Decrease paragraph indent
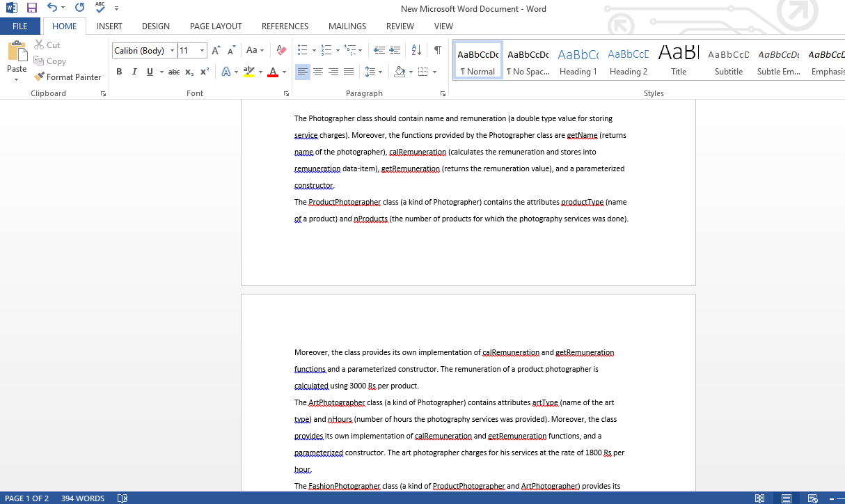 tap(379, 51)
